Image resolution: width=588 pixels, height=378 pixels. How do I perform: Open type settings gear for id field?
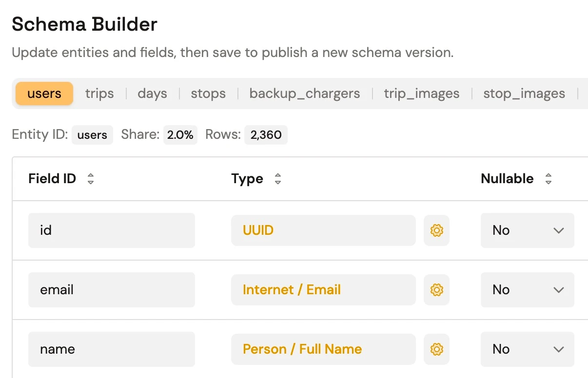pos(436,230)
